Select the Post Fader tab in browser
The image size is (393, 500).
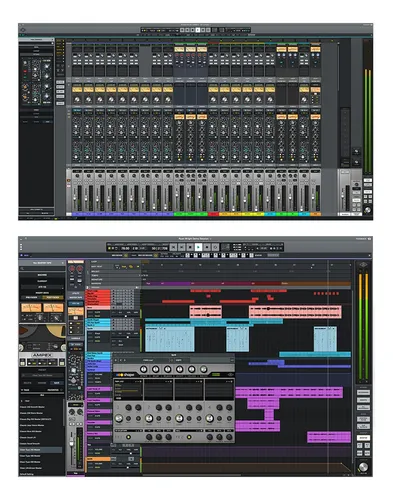[53, 297]
